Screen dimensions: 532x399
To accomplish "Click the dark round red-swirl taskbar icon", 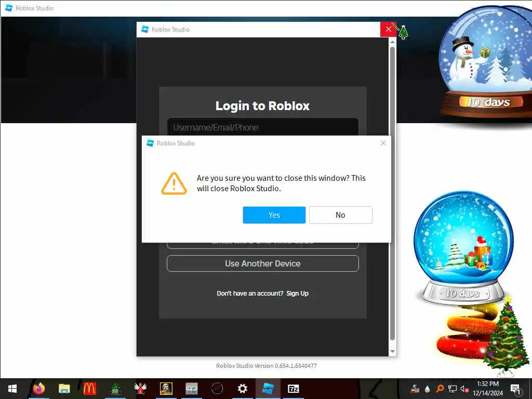I will click(217, 389).
